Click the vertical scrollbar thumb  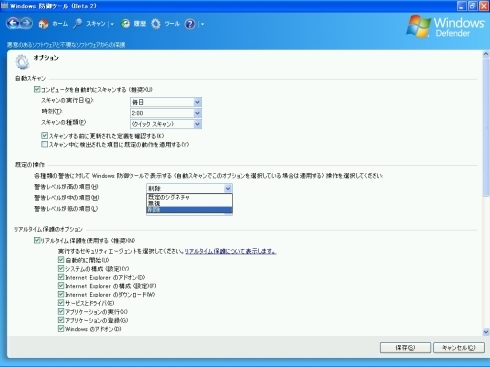coord(486,127)
